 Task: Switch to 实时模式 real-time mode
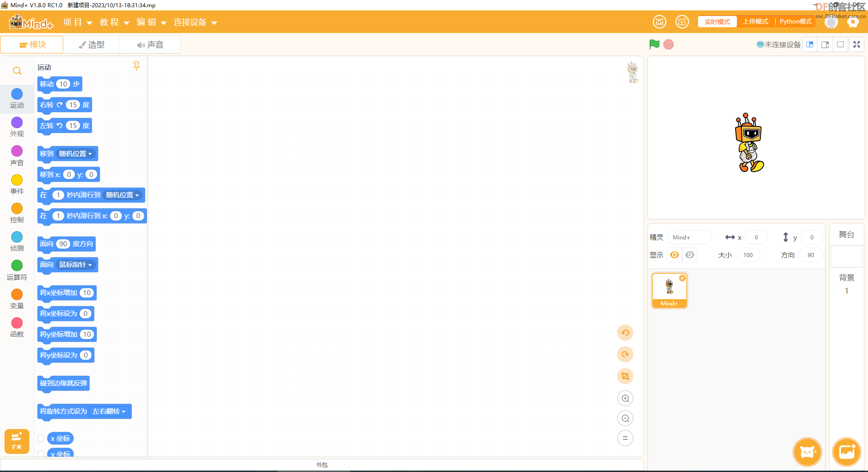tap(717, 22)
